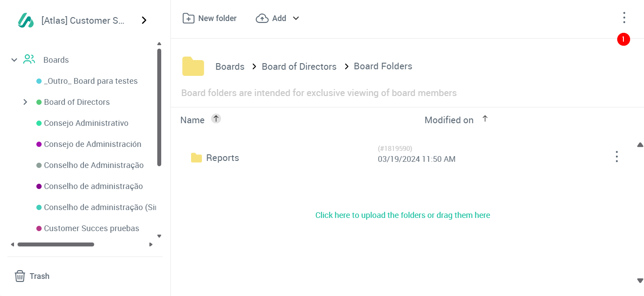Click the upload folders link
Viewport: 644px width, 296px height.
pyautogui.click(x=403, y=215)
